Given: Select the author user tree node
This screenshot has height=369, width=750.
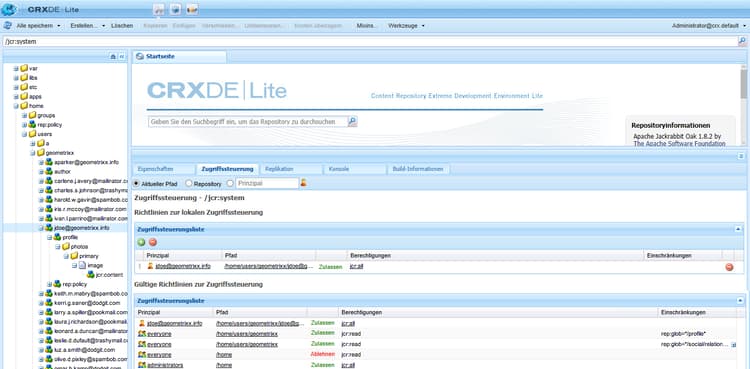Looking at the screenshot, I should pos(62,171).
